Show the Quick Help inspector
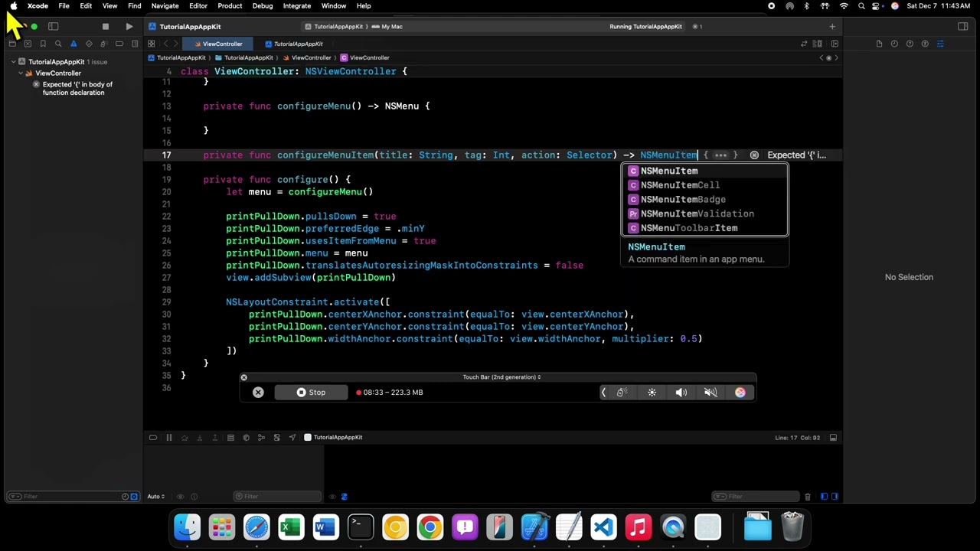This screenshot has width=980, height=551. tap(910, 44)
